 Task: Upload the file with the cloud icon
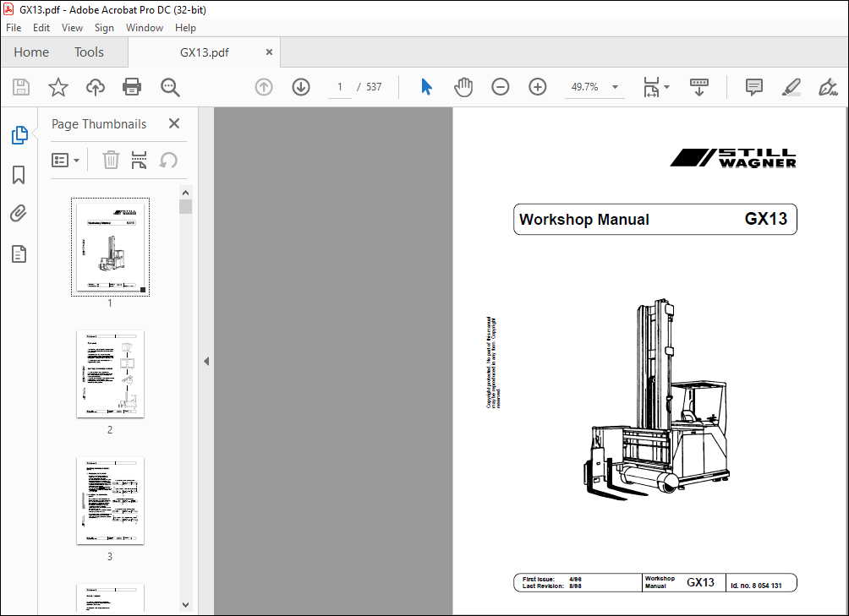(x=96, y=87)
